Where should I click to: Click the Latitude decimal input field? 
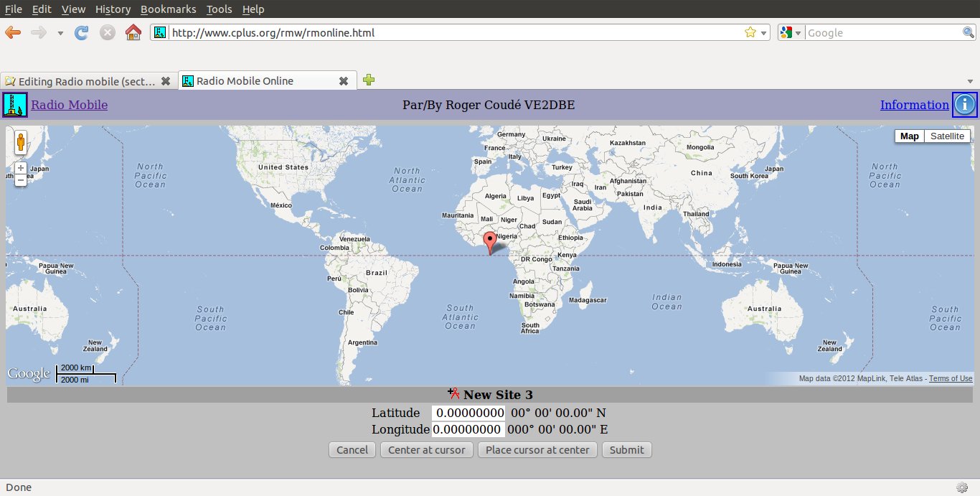468,413
